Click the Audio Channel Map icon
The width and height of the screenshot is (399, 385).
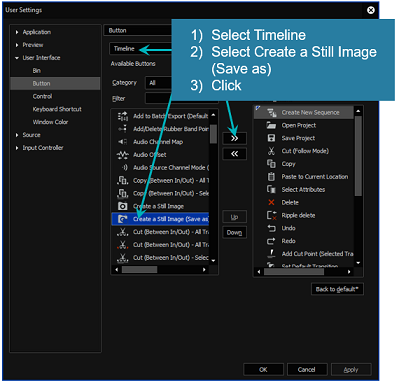(x=122, y=142)
